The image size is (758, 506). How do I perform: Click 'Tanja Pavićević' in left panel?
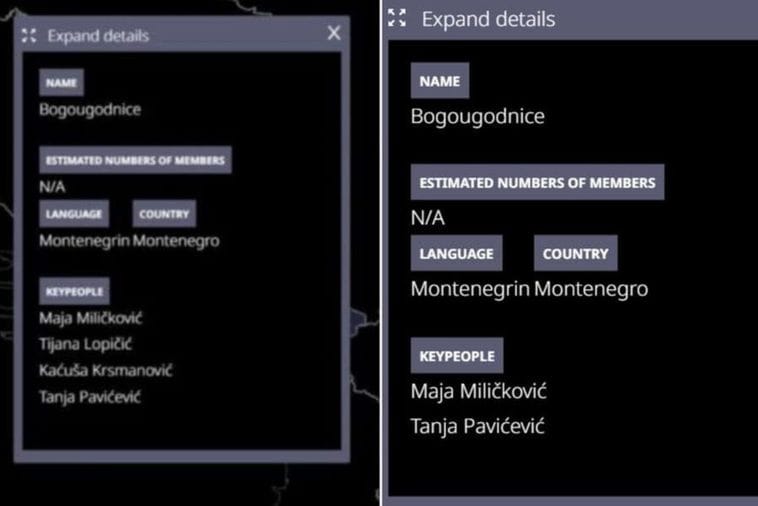(90, 397)
